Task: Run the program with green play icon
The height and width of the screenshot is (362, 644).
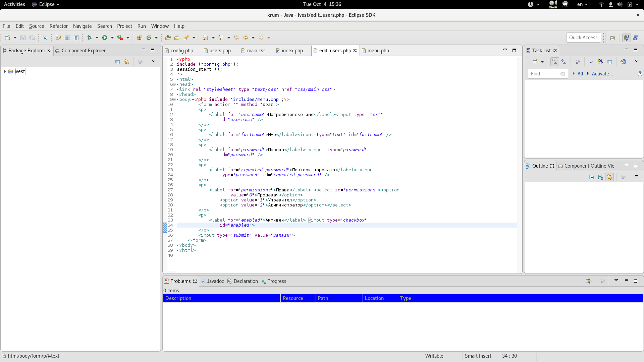Action: point(105,38)
